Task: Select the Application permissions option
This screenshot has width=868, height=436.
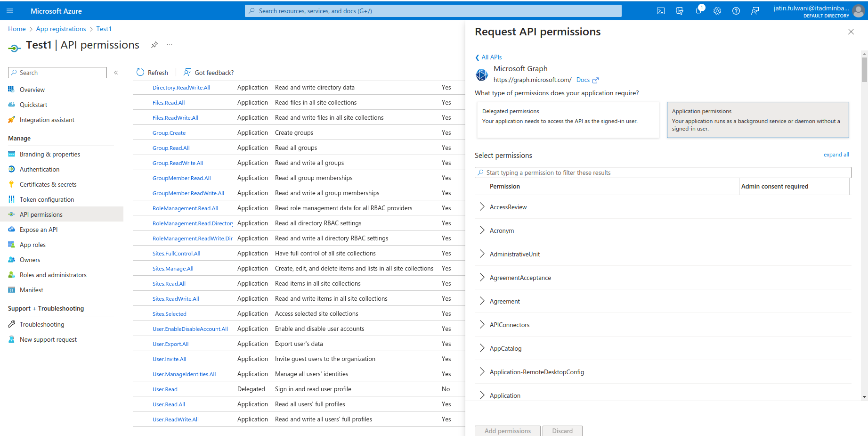Action: [757, 120]
